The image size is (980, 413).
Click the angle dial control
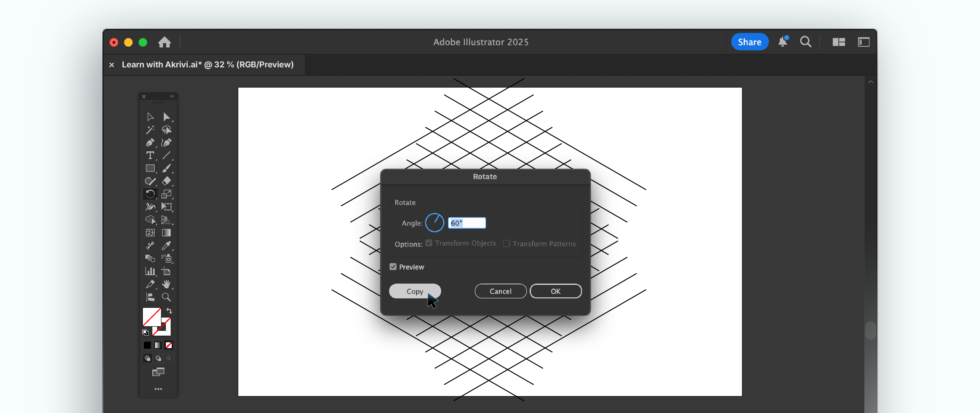[x=435, y=223]
